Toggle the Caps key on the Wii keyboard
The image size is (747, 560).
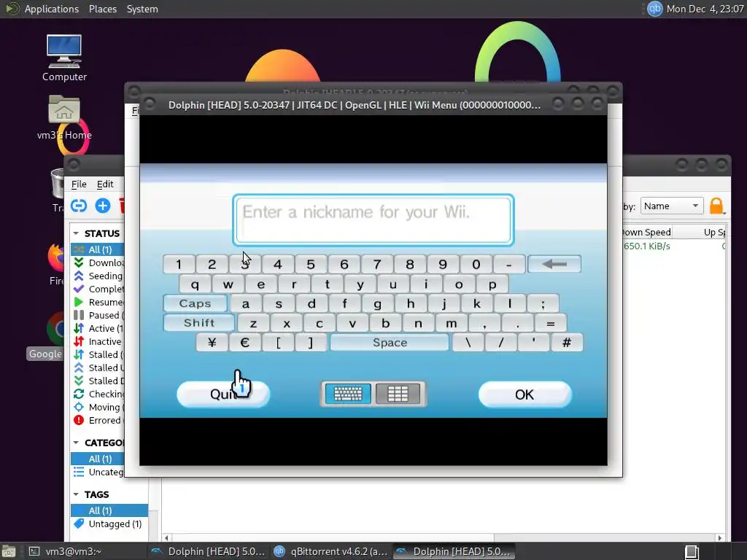pyautogui.click(x=195, y=303)
